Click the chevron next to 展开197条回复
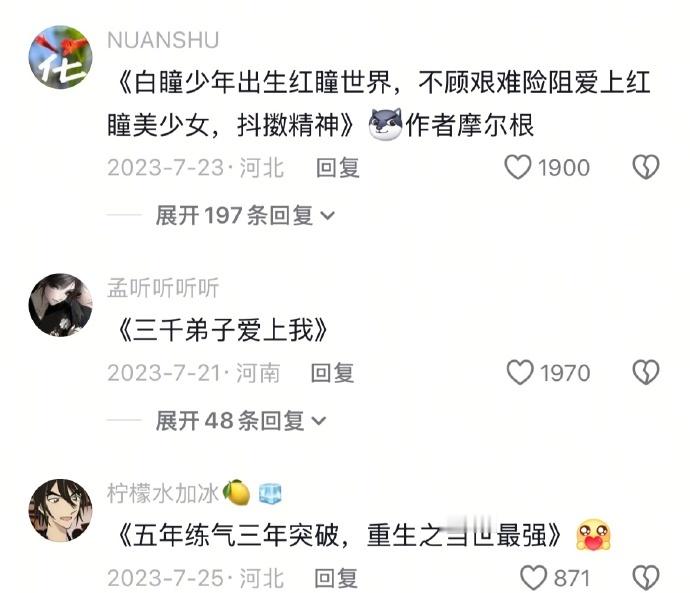The width and height of the screenshot is (690, 593). point(327,216)
